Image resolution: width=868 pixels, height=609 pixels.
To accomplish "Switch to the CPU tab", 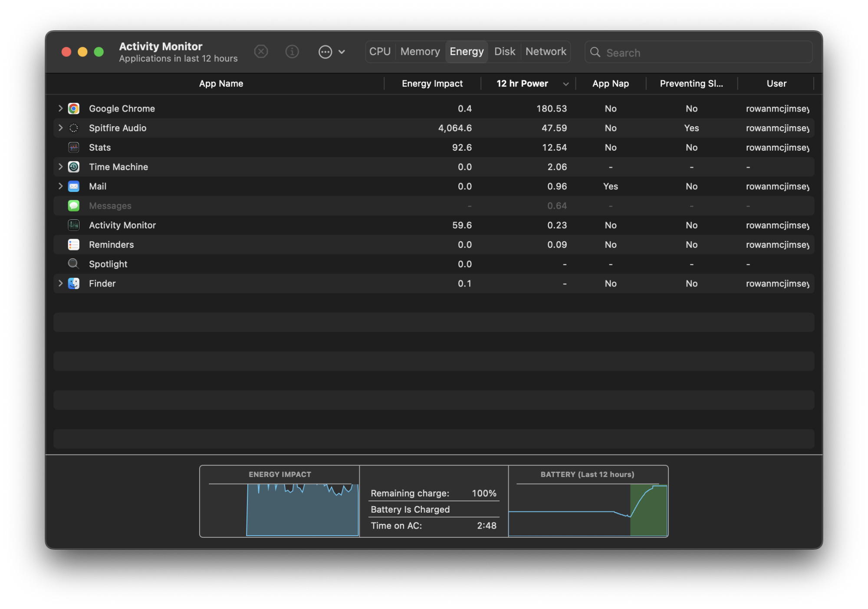I will click(380, 52).
